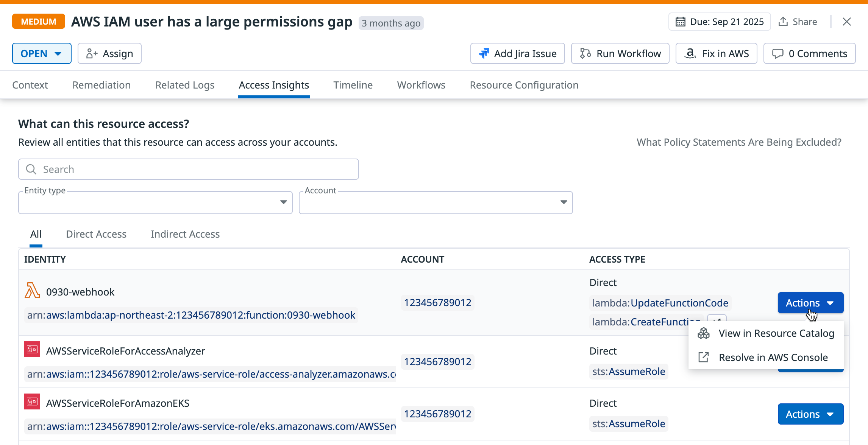Click the AWSServiceRoleForAmazonEKS identity name

[x=117, y=403]
